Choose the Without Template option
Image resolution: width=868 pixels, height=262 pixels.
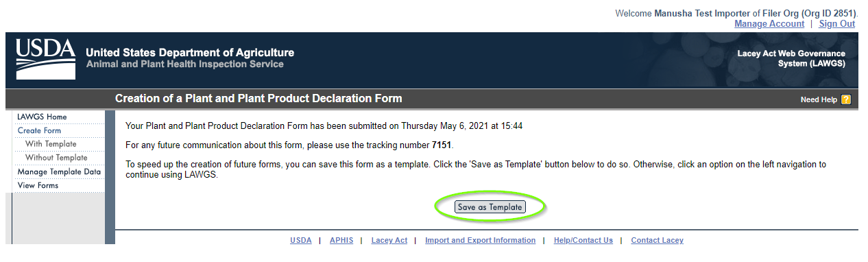56,158
